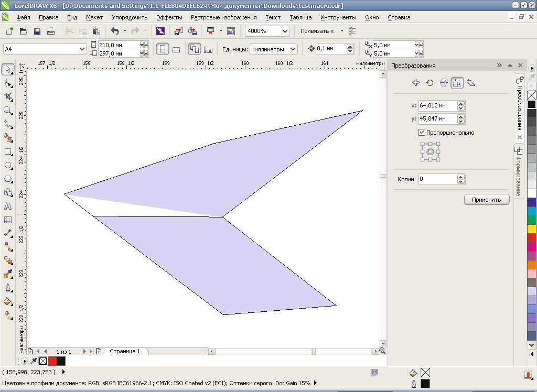
Task: Select the Text tool
Action: tap(8, 206)
